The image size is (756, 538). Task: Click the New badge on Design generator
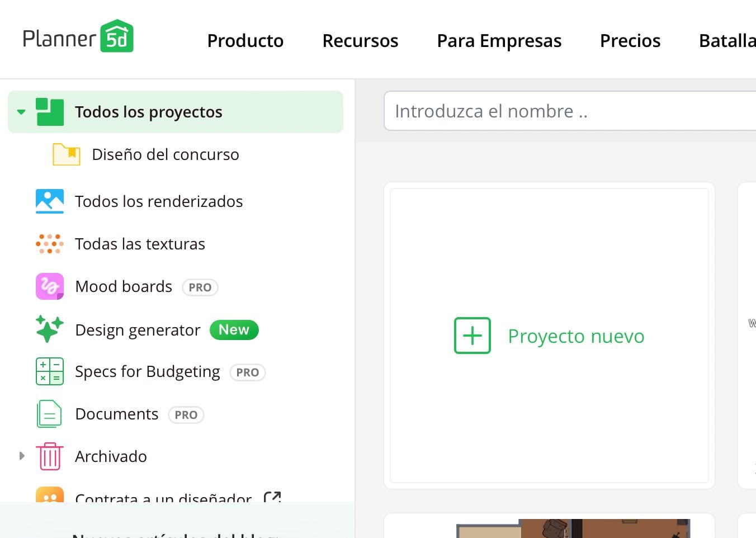pyautogui.click(x=234, y=329)
